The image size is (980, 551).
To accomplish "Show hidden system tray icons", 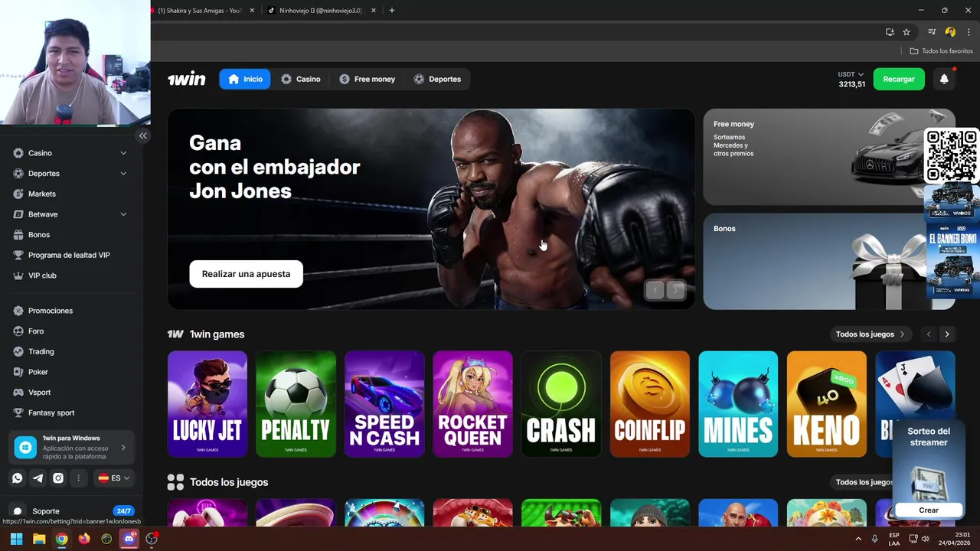I will point(858,539).
